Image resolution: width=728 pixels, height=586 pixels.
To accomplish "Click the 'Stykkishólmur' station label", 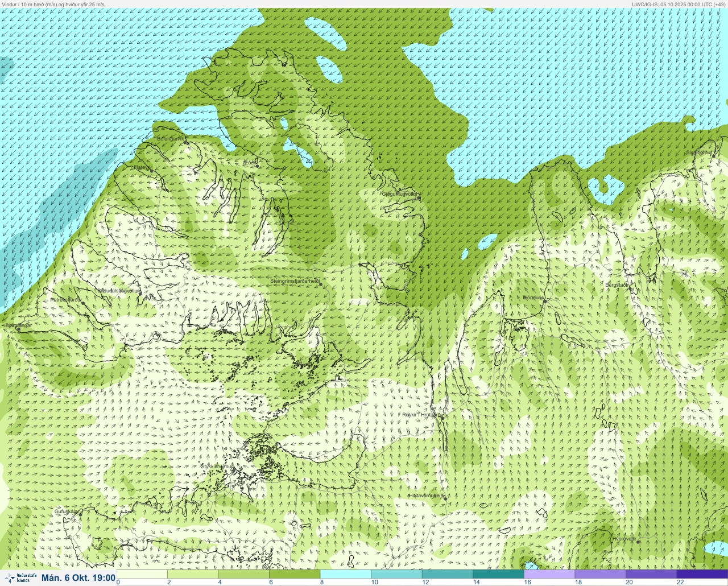I will tap(217, 466).
